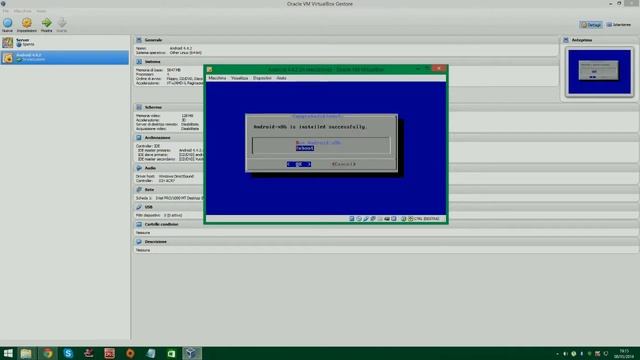640x360 pixels.
Task: Close the Android VM window
Action: click(x=439, y=69)
